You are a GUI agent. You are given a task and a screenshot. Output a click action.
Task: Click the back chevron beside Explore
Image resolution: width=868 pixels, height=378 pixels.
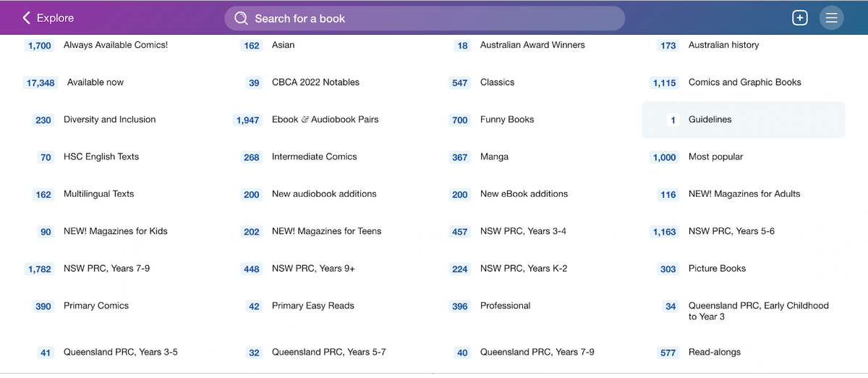[x=27, y=18]
